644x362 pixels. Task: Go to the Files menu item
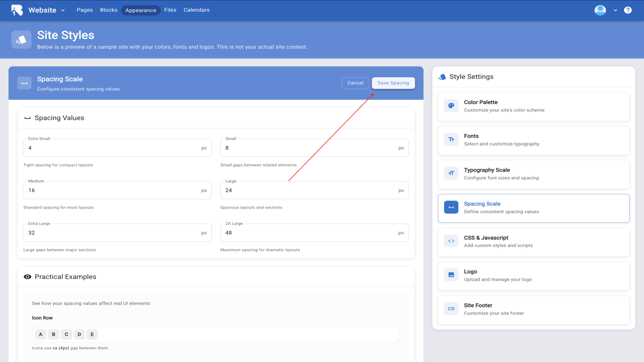coord(170,10)
